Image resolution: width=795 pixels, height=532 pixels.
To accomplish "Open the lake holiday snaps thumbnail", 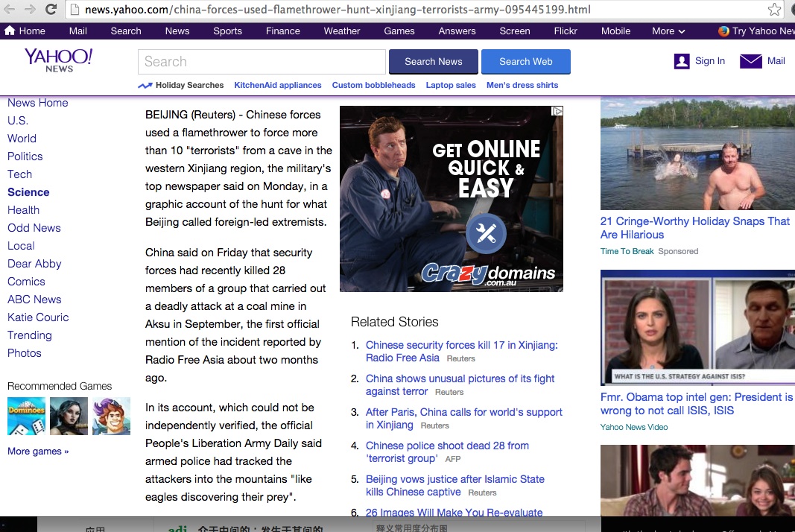I will [697, 153].
